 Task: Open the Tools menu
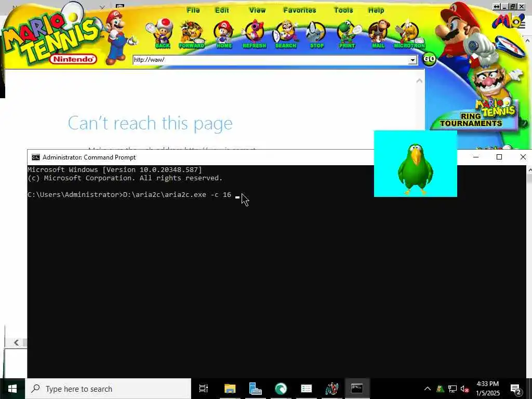[x=343, y=10]
